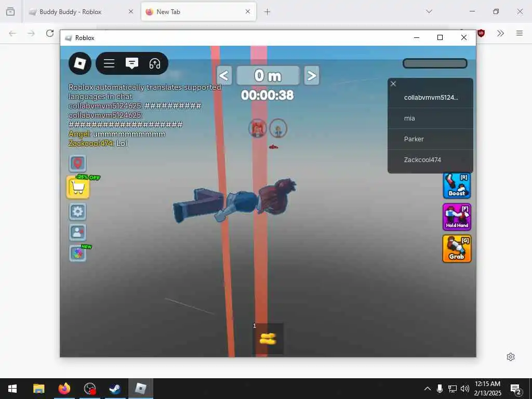Activate the Boost ability button

tap(457, 185)
